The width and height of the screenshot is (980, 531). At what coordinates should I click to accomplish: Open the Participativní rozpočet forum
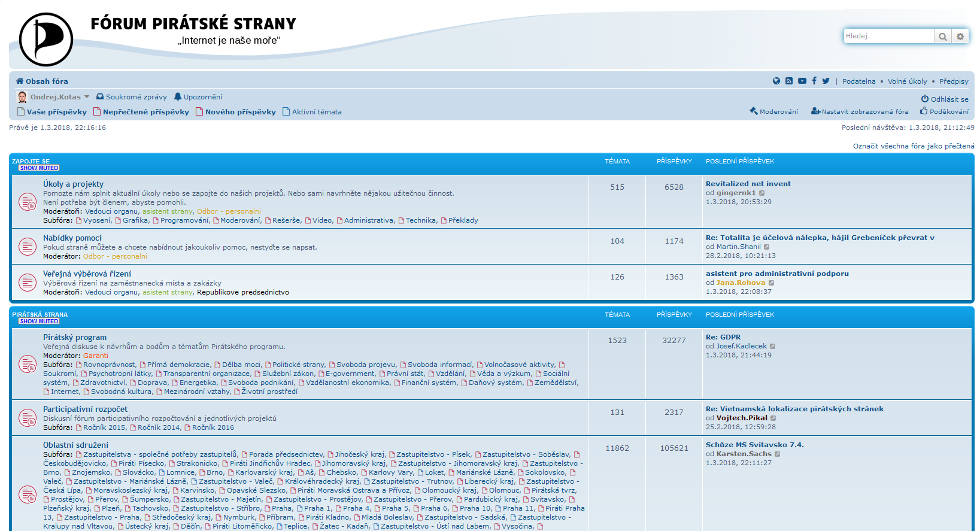[x=85, y=409]
